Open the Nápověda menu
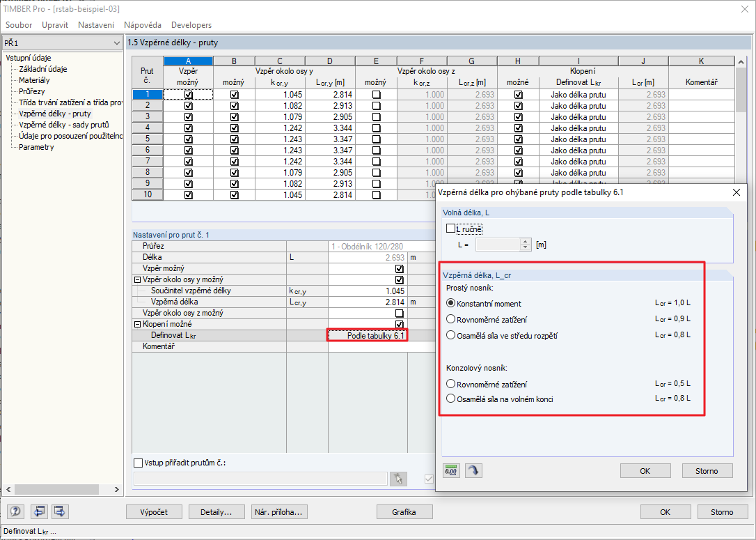756x540 pixels. (142, 25)
